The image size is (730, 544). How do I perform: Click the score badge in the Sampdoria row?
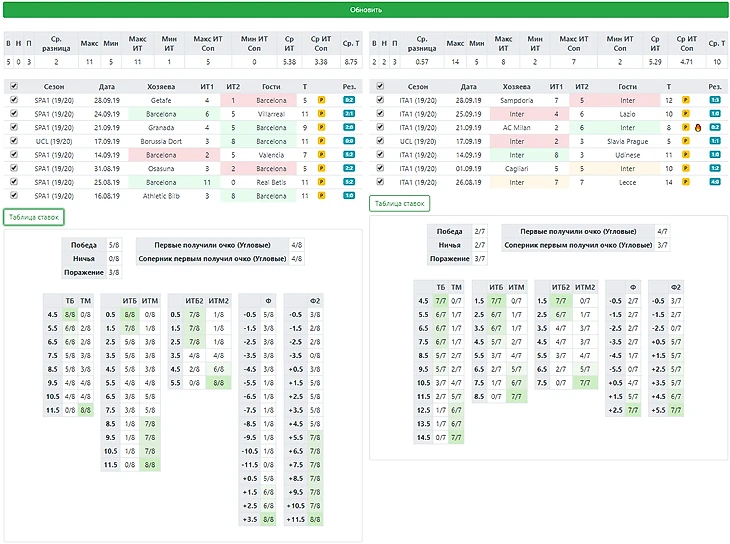(715, 101)
